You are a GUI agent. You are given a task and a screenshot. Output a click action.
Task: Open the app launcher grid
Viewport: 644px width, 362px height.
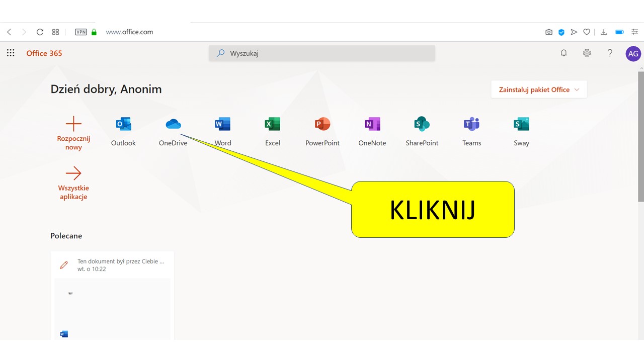[11, 53]
